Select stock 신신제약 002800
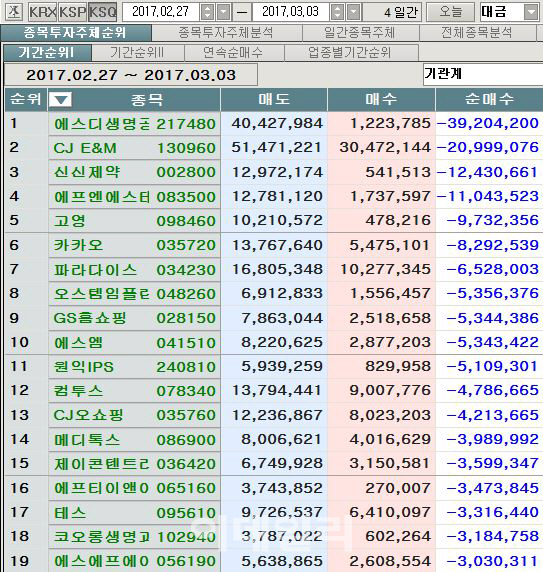 [x=134, y=172]
